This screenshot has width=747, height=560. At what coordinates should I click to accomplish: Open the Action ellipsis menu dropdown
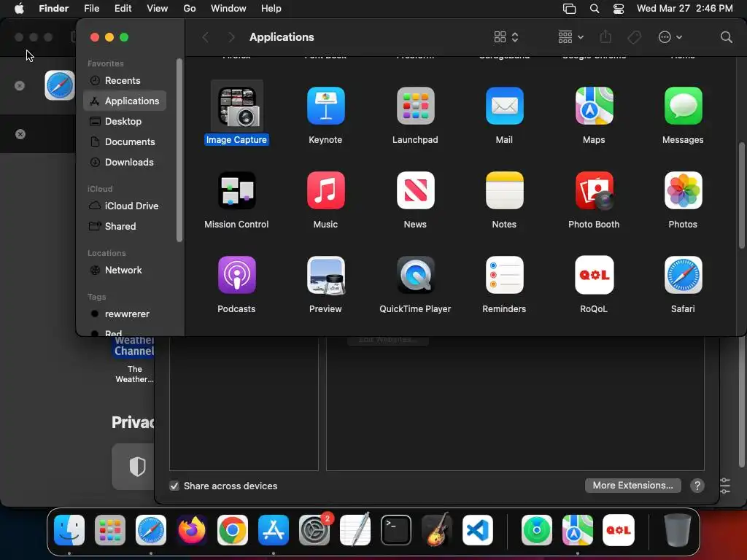670,37
